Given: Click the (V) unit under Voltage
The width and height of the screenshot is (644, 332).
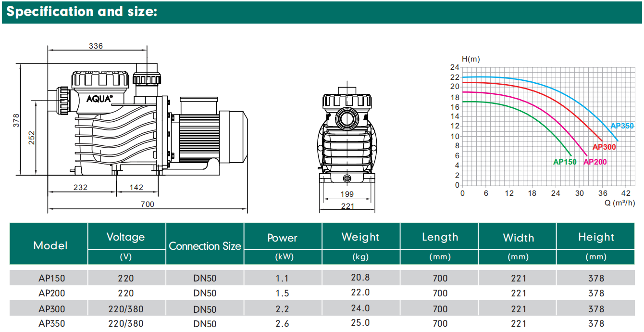Looking at the screenshot, I should [125, 257].
